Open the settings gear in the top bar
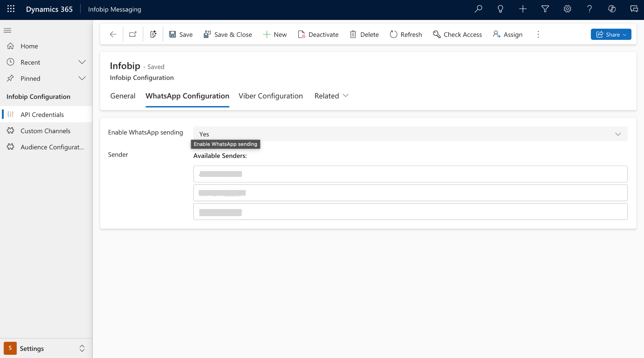 tap(567, 9)
